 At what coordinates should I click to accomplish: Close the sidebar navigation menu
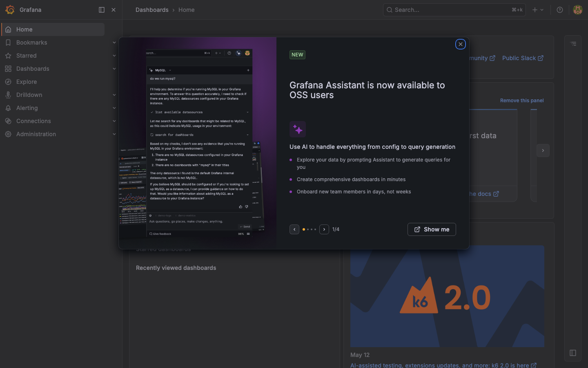114,10
